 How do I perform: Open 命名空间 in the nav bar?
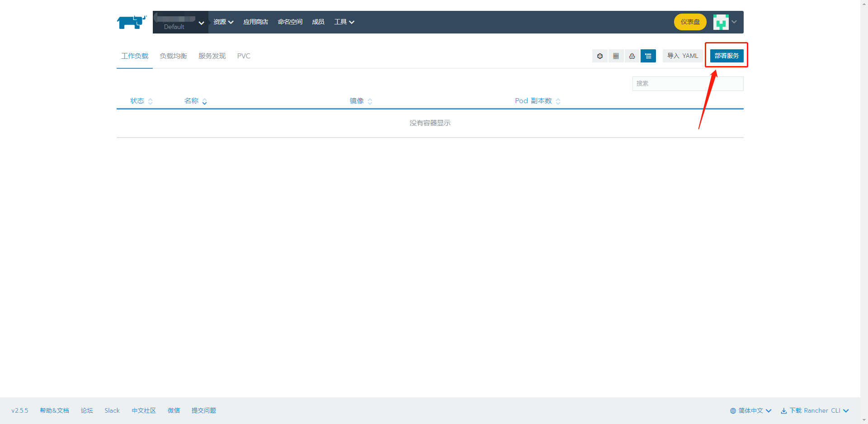tap(290, 22)
